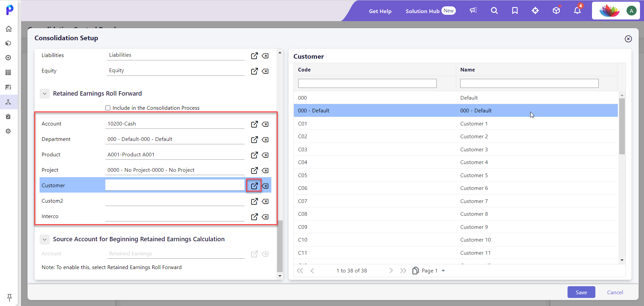Screen dimensions: 644x306
Task: Open lookup for Account 10200-Cash
Action: click(255, 124)
